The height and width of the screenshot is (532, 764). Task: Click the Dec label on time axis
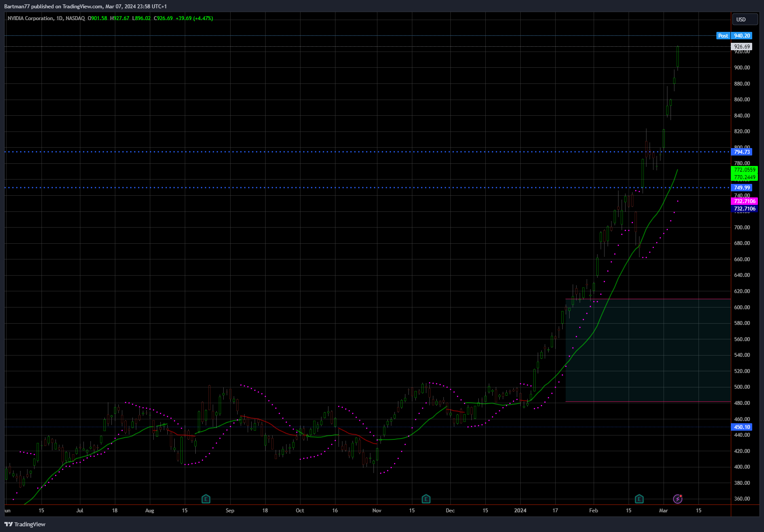[450, 511]
